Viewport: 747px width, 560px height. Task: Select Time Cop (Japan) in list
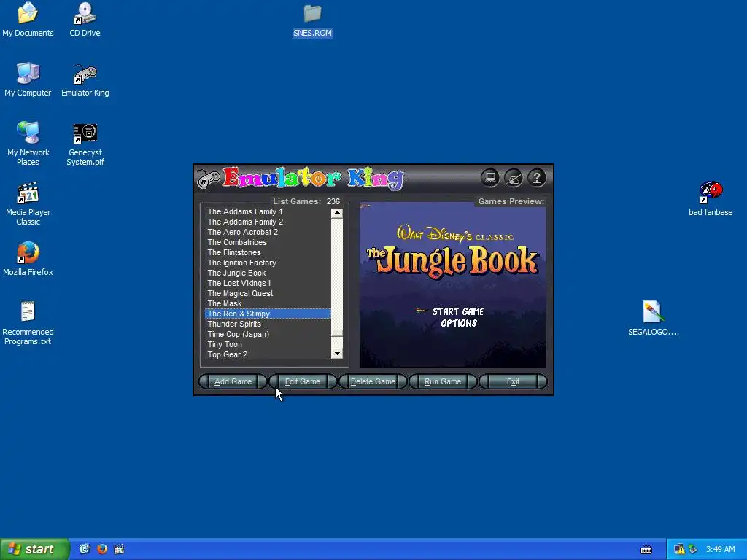click(268, 334)
